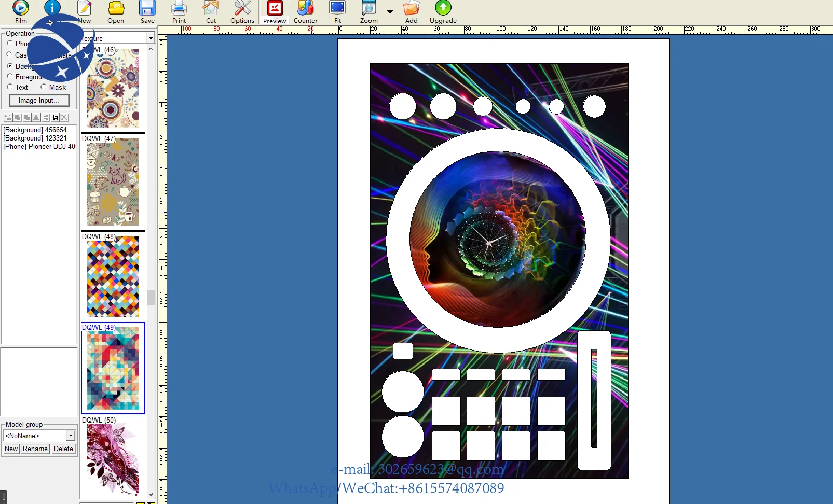The image size is (833, 504).
Task: Toggle the Preview toolbar button
Action: coord(275,12)
